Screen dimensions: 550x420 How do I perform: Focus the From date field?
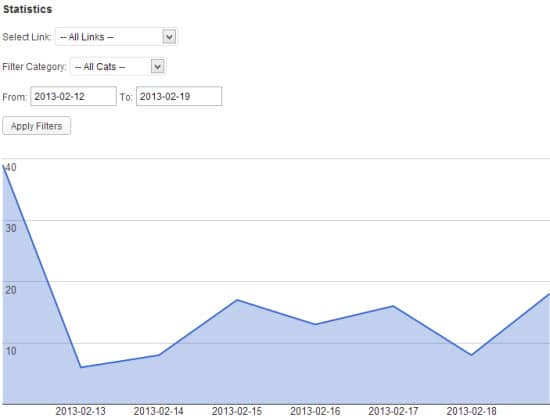pos(73,96)
